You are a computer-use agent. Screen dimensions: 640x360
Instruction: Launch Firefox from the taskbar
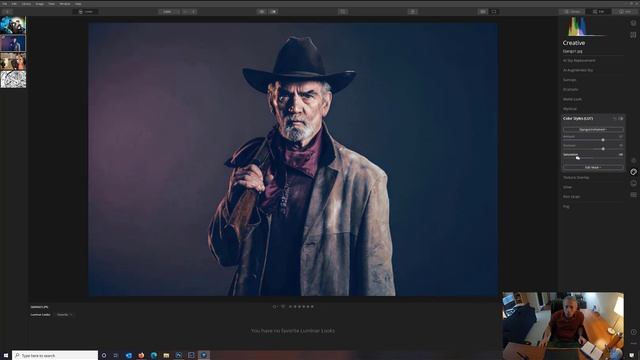141,356
